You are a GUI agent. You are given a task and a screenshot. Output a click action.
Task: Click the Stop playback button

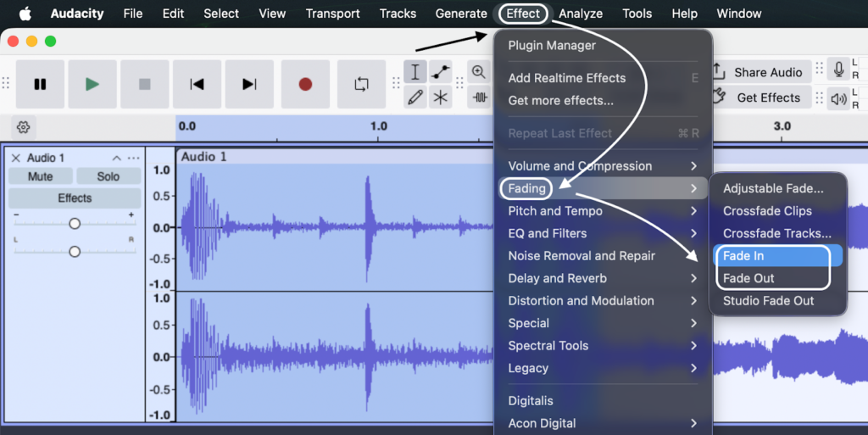(144, 84)
